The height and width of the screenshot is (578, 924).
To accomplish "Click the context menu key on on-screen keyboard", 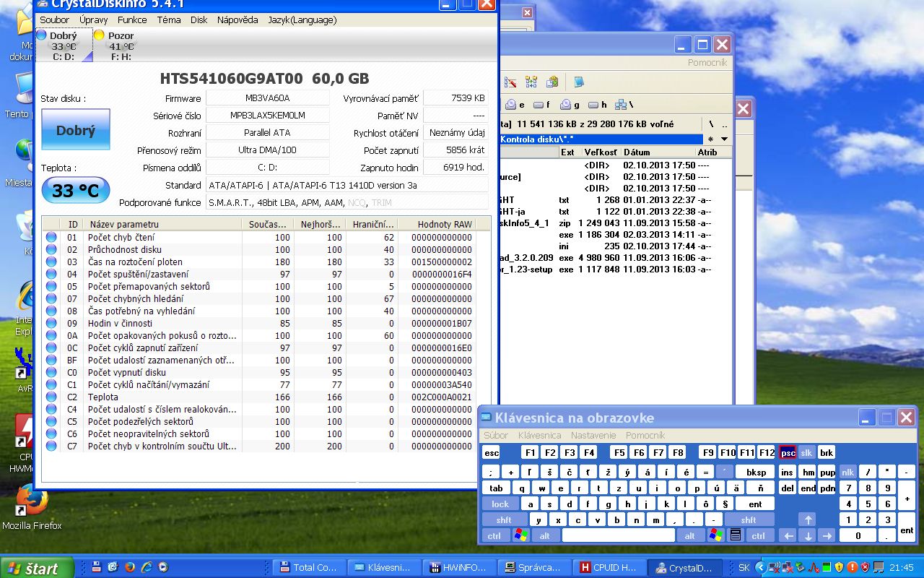I will [x=736, y=535].
